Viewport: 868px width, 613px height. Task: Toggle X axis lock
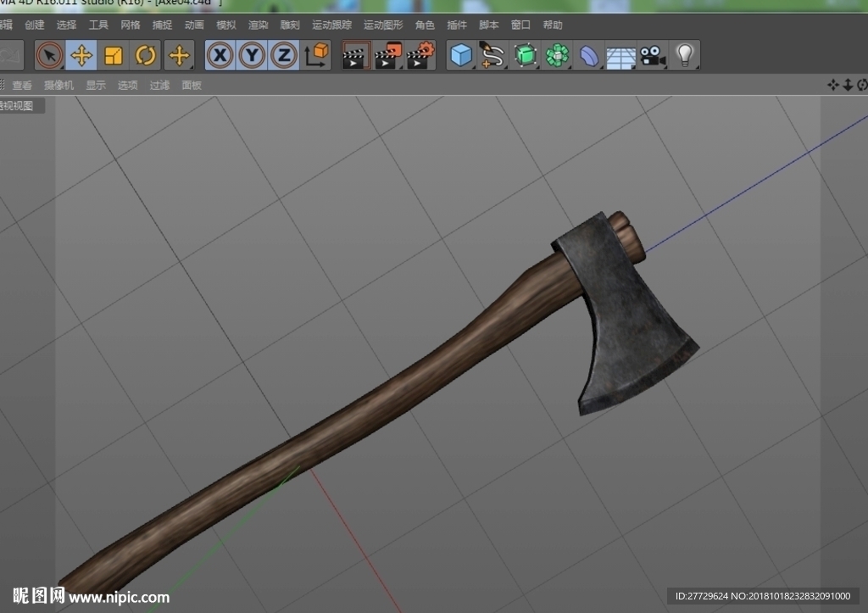(220, 55)
